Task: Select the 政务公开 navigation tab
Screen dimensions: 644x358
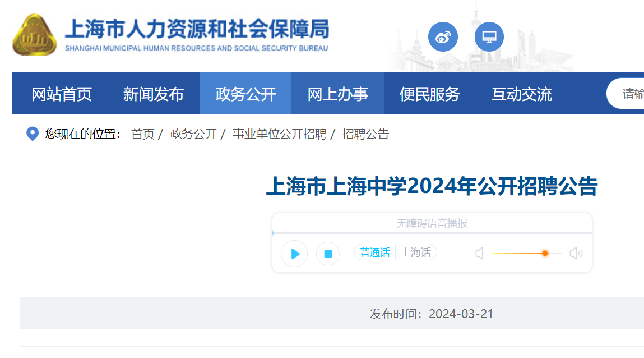Action: coord(245,94)
